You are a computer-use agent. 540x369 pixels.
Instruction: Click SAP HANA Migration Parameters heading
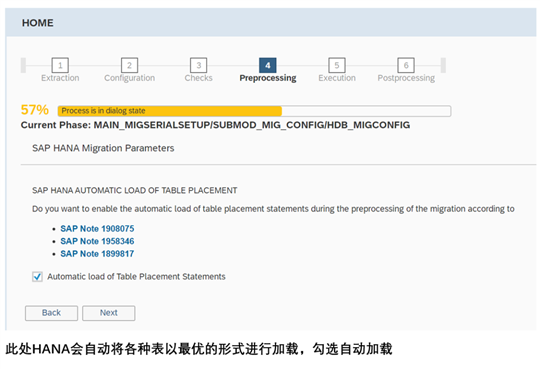(103, 148)
